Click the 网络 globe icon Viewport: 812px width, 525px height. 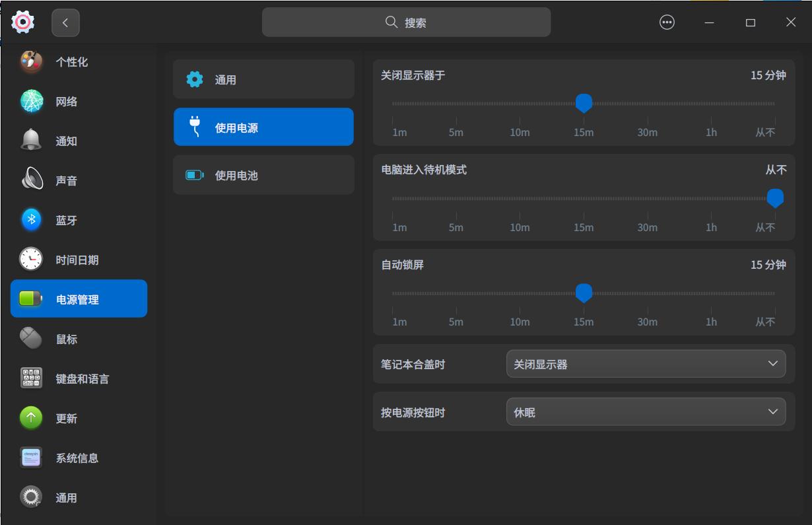pyautogui.click(x=31, y=101)
